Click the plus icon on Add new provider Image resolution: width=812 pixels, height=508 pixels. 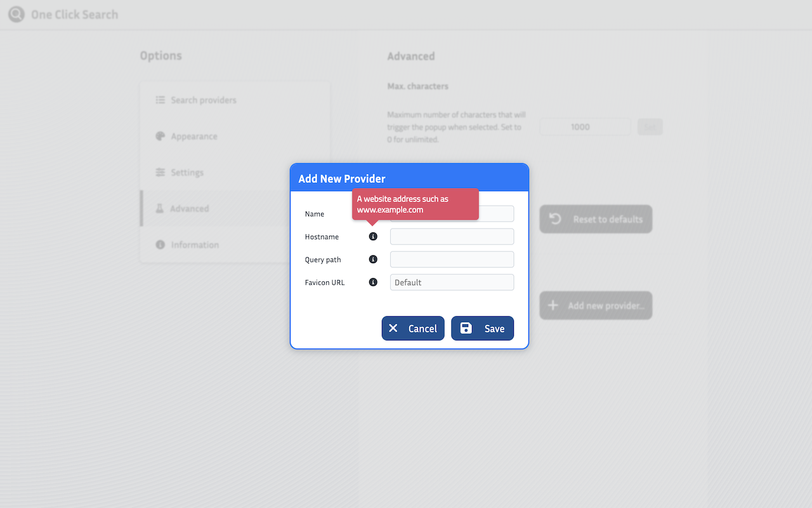point(553,305)
